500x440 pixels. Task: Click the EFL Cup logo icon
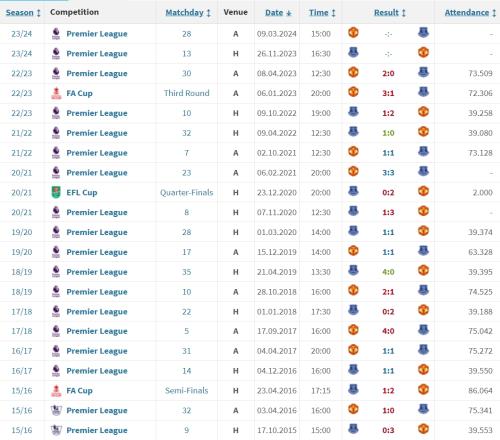(x=56, y=192)
